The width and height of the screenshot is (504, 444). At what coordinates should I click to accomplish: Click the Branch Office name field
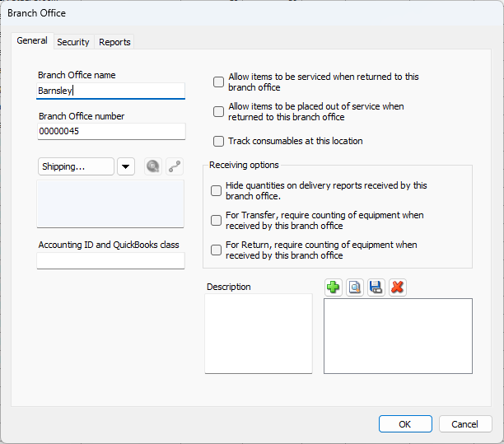[111, 91]
